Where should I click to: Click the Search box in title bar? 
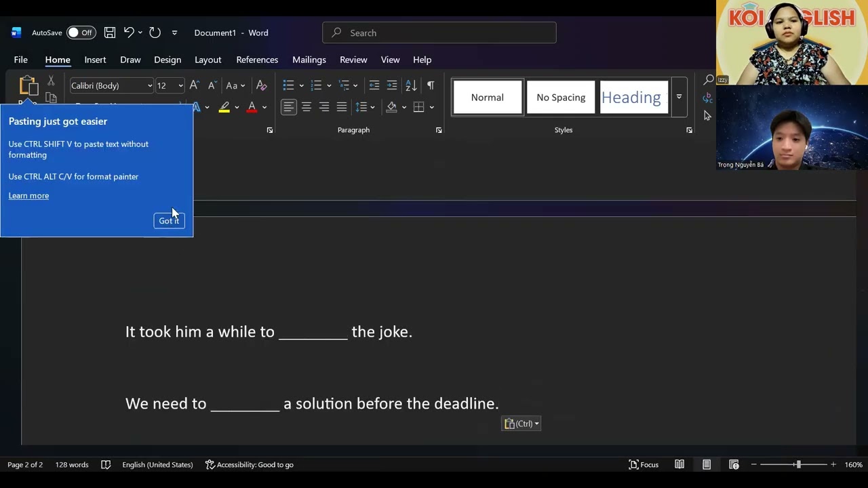pyautogui.click(x=439, y=33)
